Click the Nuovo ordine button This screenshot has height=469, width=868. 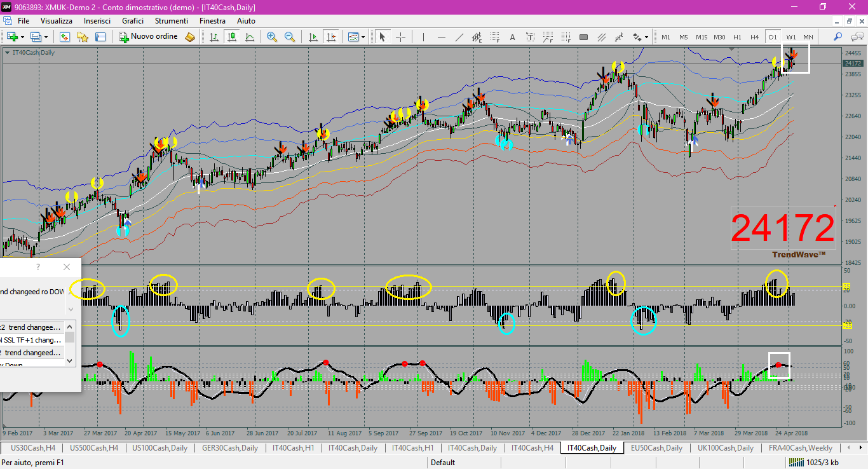[149, 37]
